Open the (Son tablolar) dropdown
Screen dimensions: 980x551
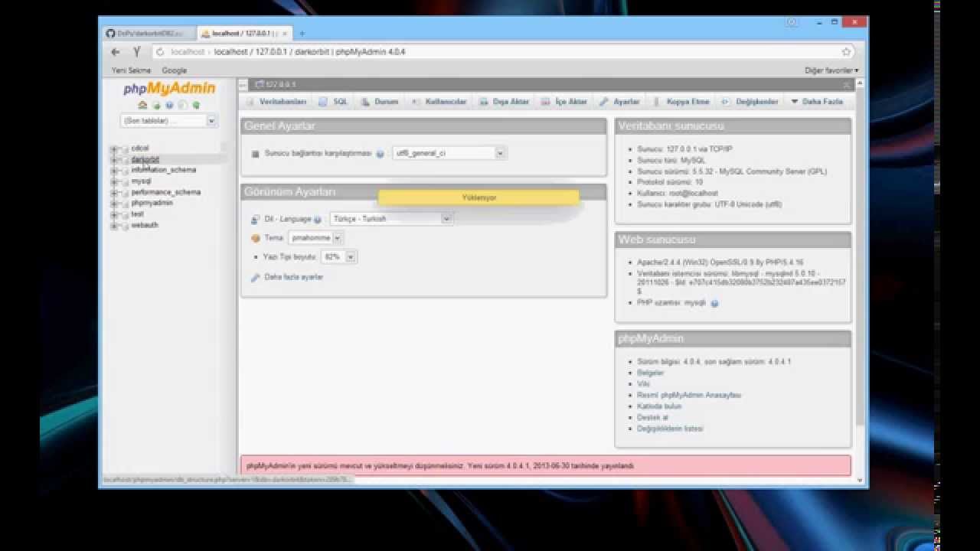click(x=168, y=121)
